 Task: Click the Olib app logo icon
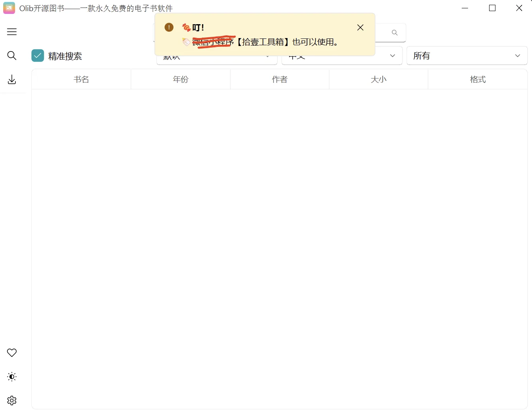tap(9, 8)
